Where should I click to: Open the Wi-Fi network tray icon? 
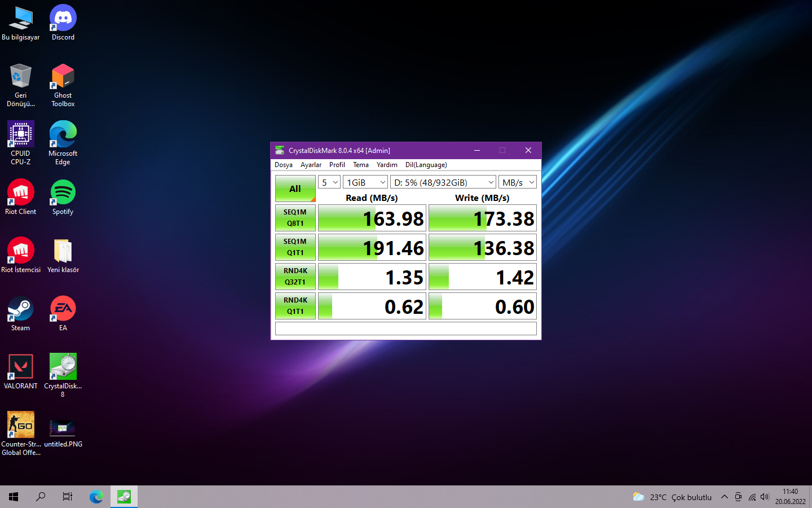[x=752, y=497]
